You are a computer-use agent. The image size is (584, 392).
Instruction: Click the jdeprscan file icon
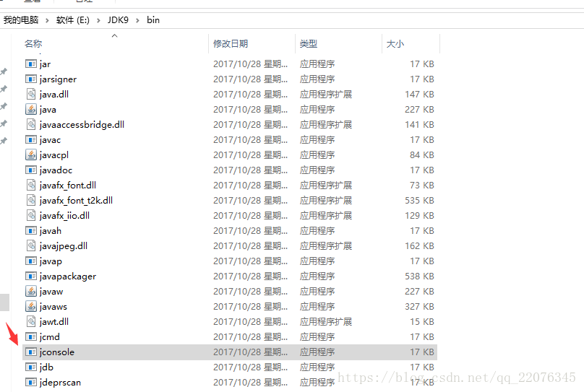[31, 383]
